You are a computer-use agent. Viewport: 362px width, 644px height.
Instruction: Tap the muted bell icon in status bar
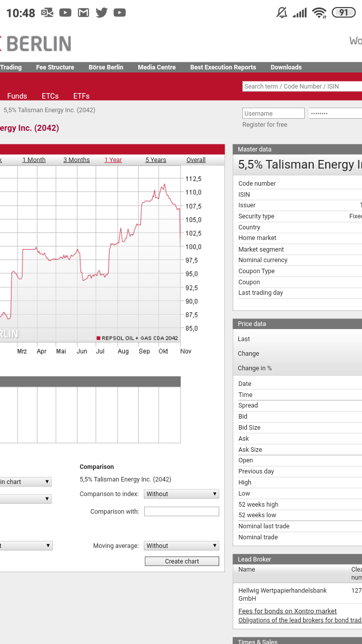pos(282,13)
